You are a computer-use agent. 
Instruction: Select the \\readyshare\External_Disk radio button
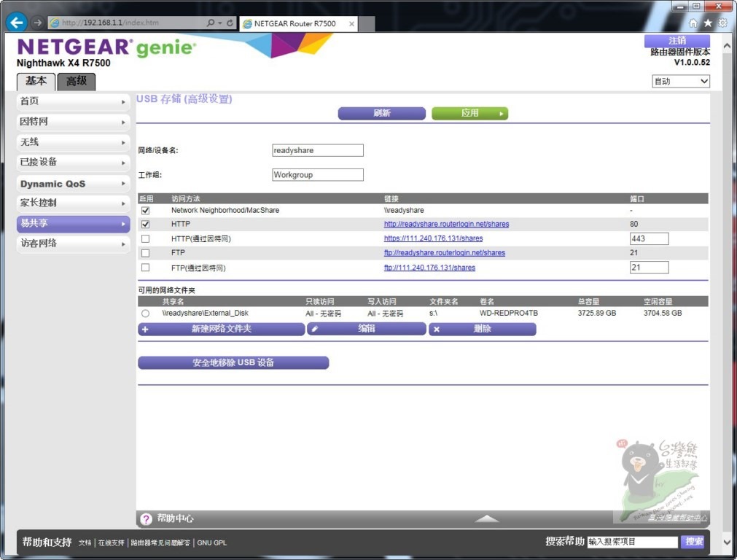coord(145,313)
